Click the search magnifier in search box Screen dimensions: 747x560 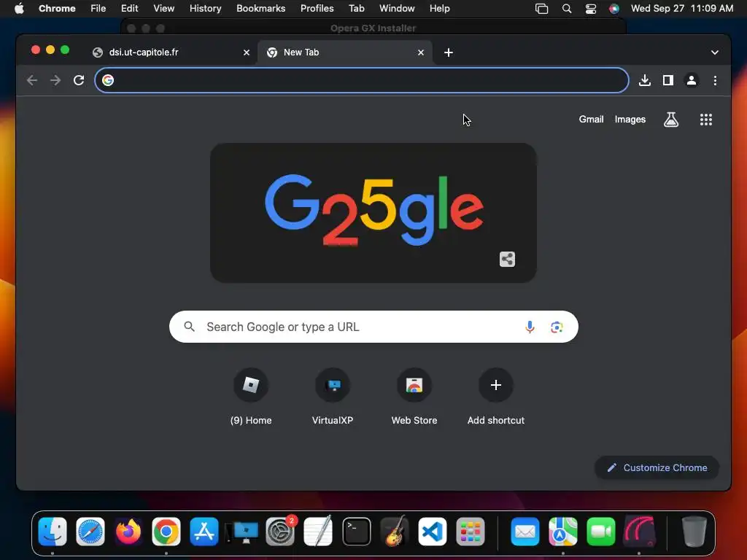[x=189, y=327]
